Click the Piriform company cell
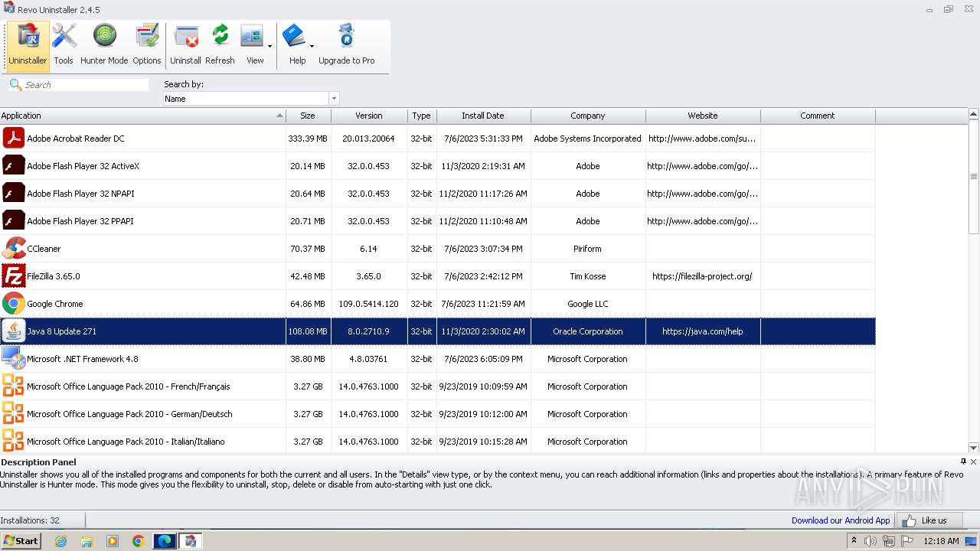 pos(588,249)
